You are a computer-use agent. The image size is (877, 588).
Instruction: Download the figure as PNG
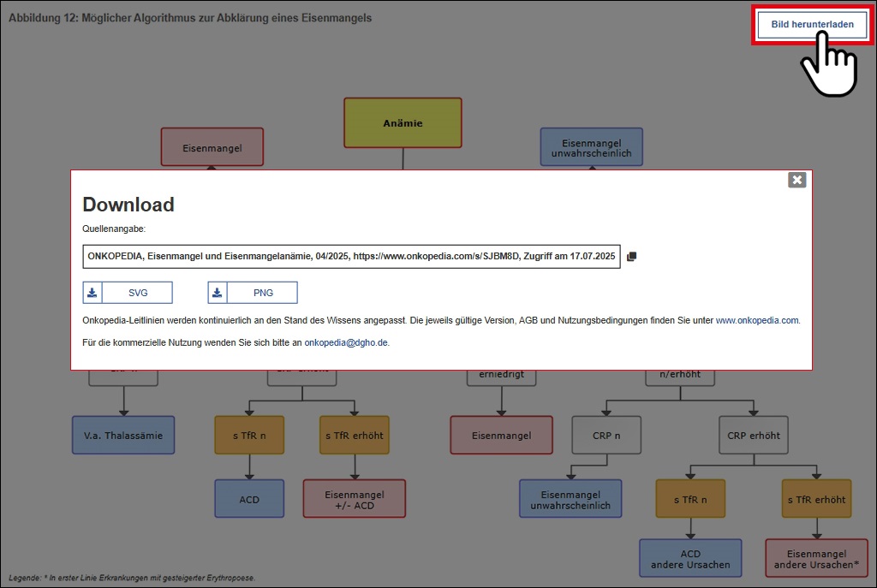[x=263, y=293]
